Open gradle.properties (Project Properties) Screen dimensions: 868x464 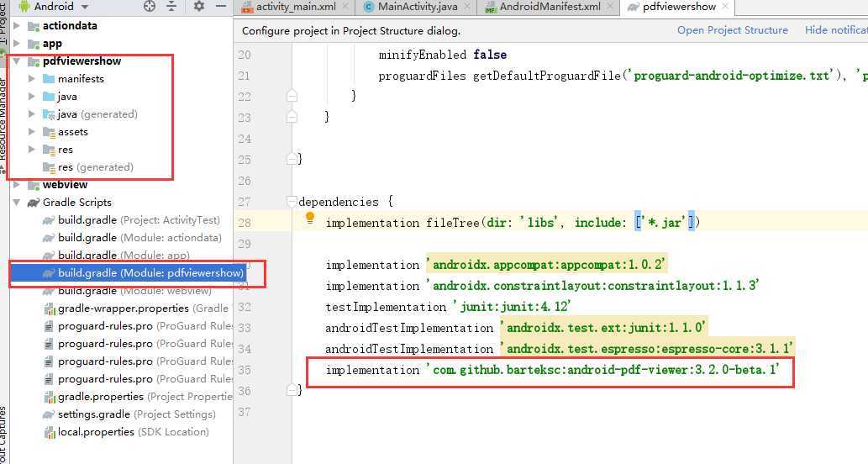(x=145, y=397)
